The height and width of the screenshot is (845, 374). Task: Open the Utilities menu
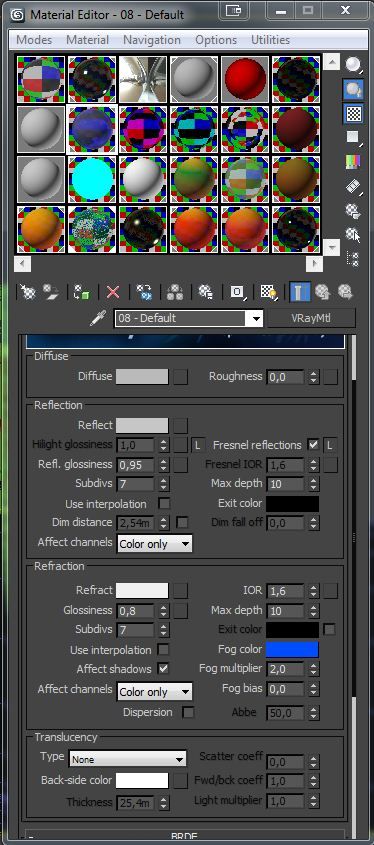[271, 40]
